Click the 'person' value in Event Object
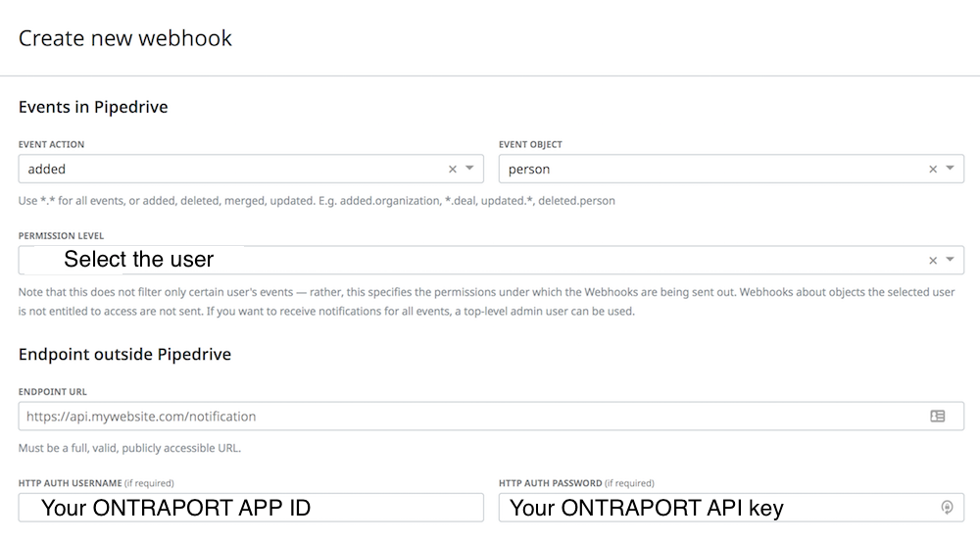 [529, 170]
